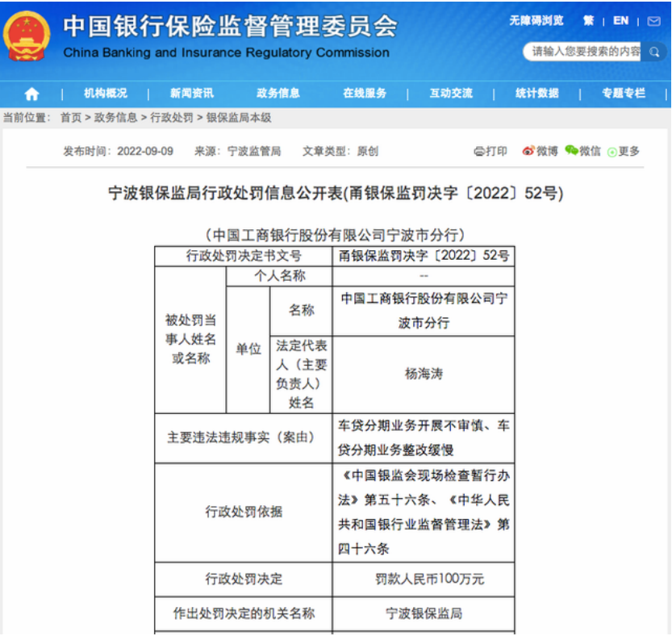Share via WeChat (微信) icon
The image size is (672, 636).
(x=572, y=151)
